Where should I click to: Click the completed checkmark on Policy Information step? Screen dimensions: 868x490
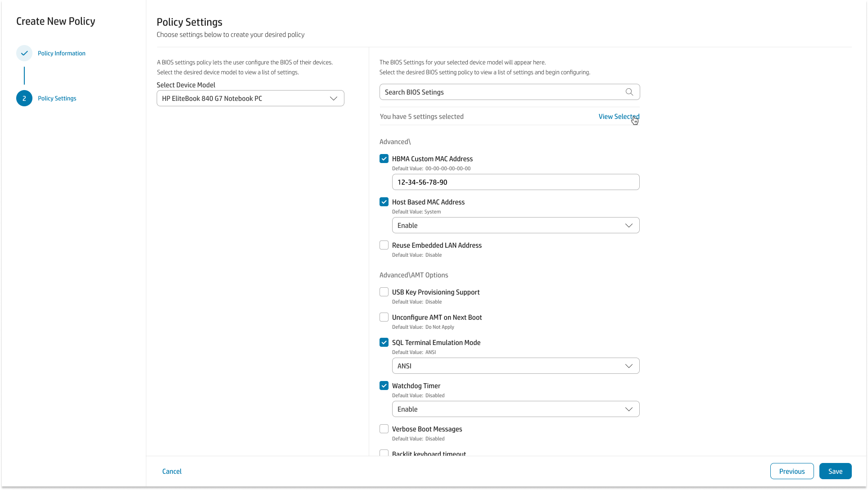(24, 53)
